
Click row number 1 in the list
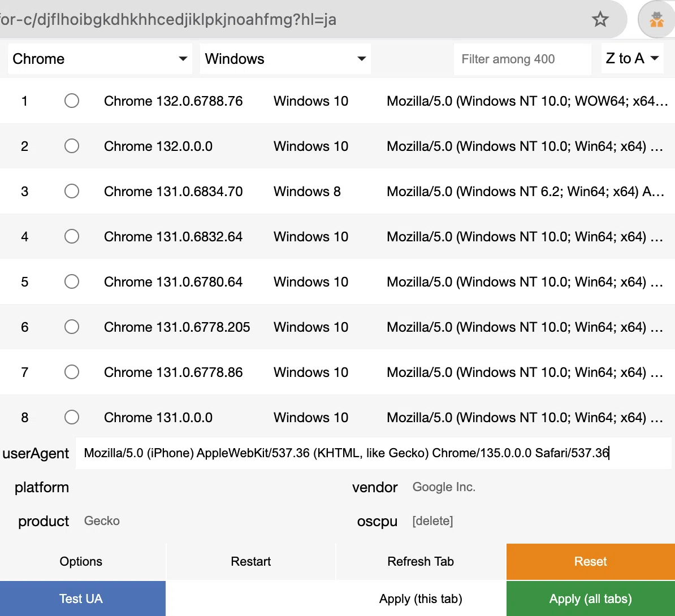tap(24, 101)
